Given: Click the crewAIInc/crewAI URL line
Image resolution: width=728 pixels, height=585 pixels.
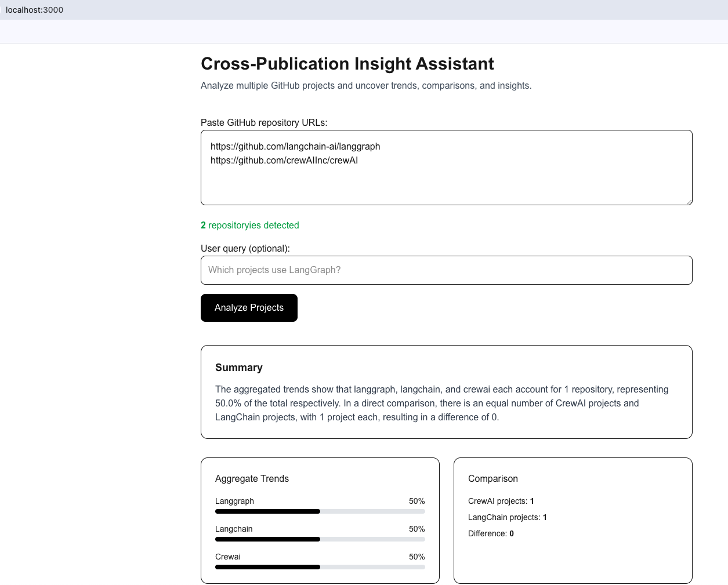Looking at the screenshot, I should point(284,161).
